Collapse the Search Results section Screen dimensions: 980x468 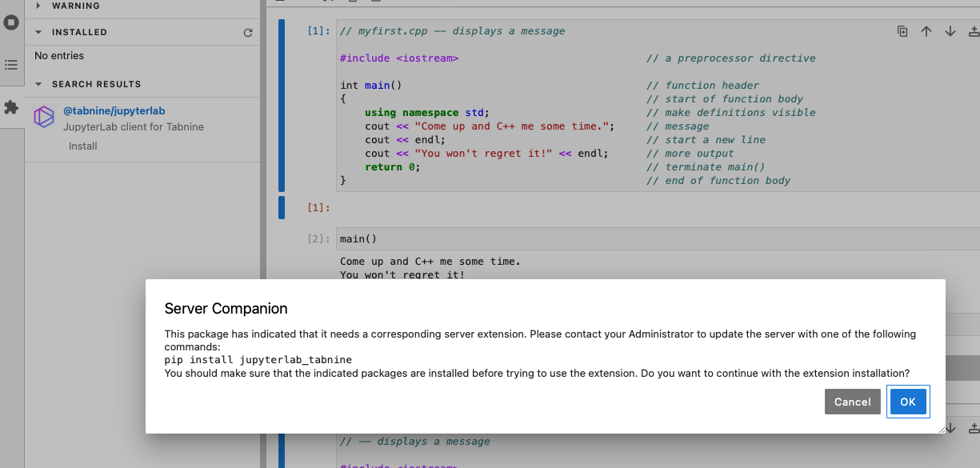[38, 84]
